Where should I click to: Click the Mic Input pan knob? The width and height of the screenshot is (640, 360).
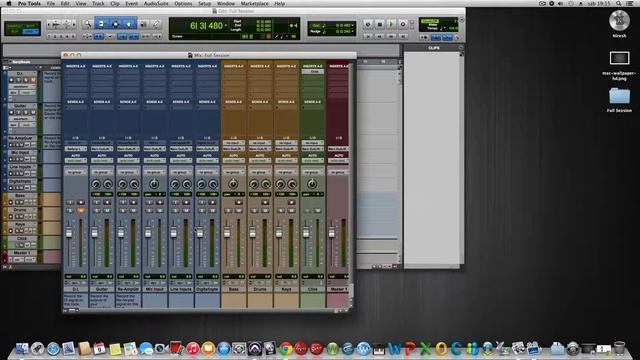click(154, 184)
